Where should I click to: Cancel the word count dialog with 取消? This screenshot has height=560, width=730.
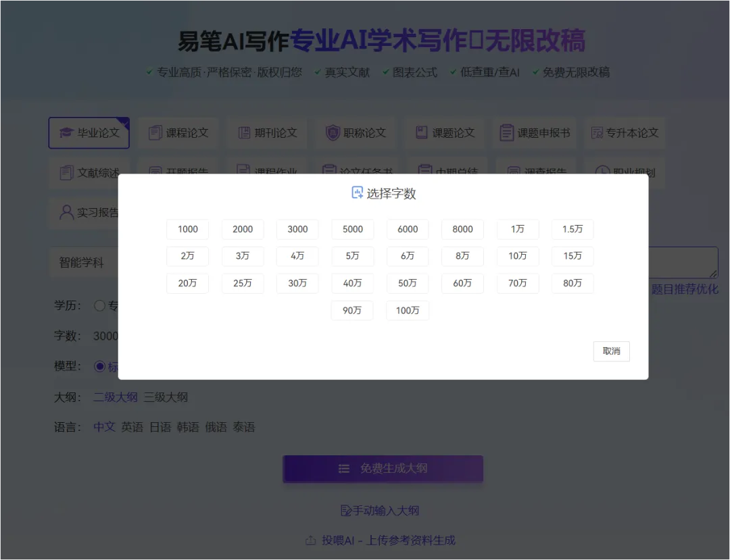(x=611, y=351)
